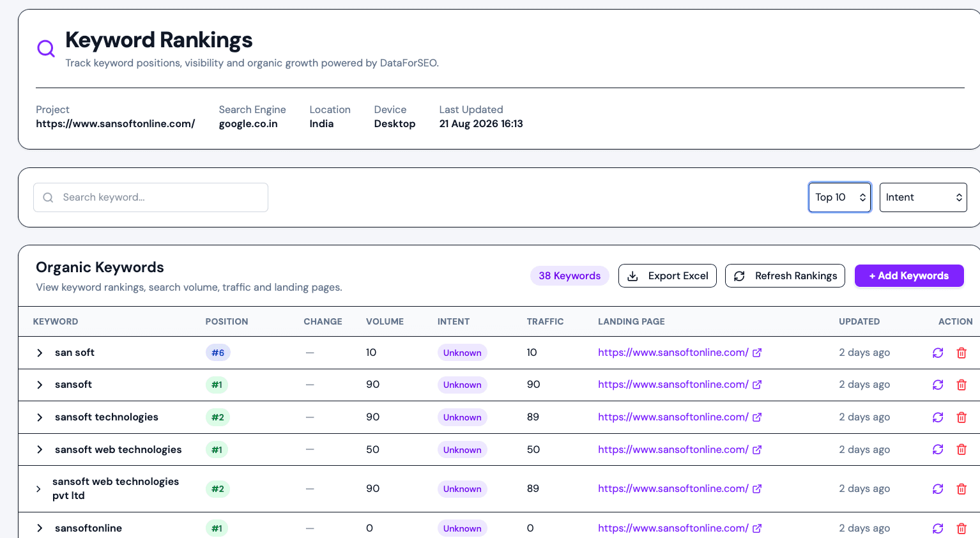The height and width of the screenshot is (538, 980).
Task: Refresh the sansoft web technologies row
Action: (938, 449)
